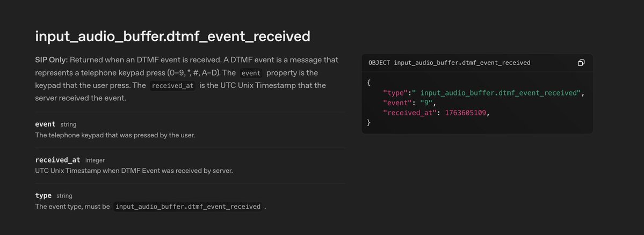644x235 pixels.
Task: Click the inline code input_audio_buffer.dtmf_event_received under type
Action: click(188, 206)
